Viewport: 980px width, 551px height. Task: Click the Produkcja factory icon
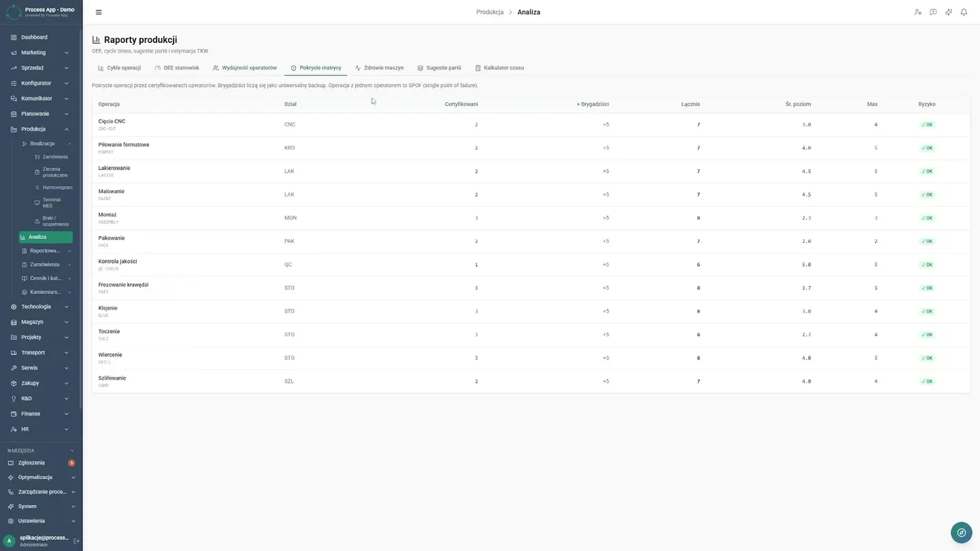click(14, 129)
